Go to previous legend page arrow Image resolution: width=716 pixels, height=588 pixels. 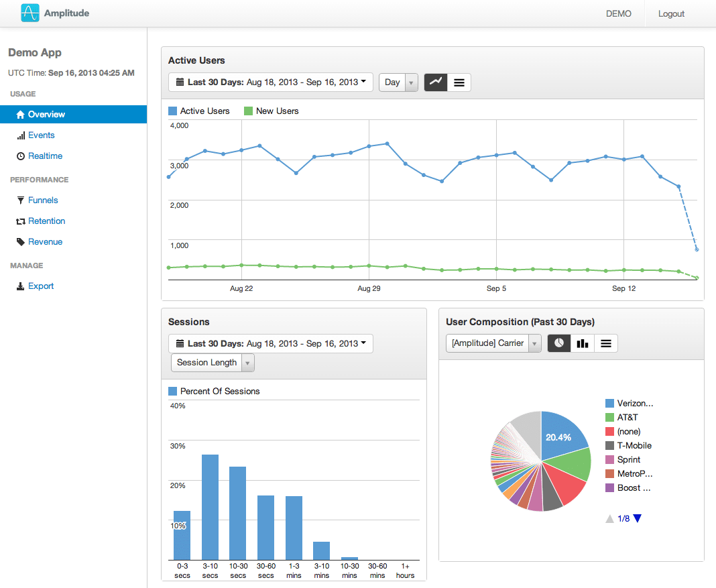pyautogui.click(x=609, y=518)
